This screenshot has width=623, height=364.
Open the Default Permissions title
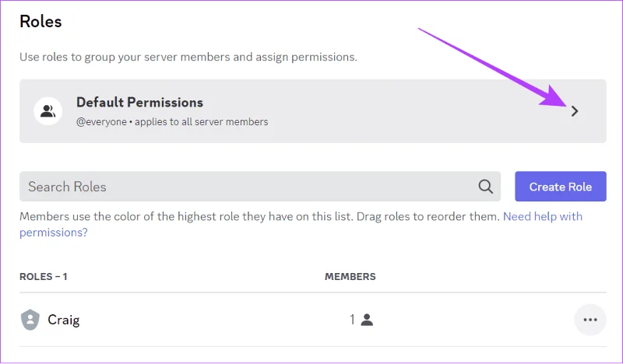[x=140, y=103]
